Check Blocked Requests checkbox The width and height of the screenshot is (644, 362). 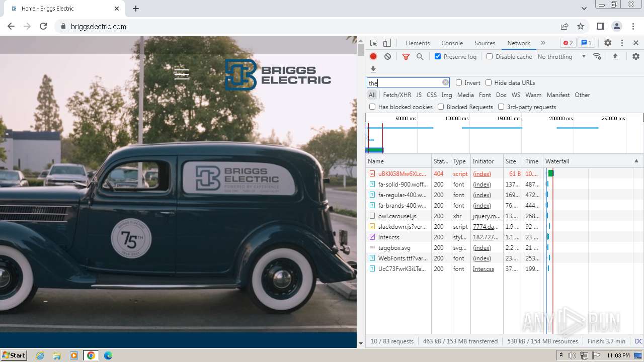point(441,107)
